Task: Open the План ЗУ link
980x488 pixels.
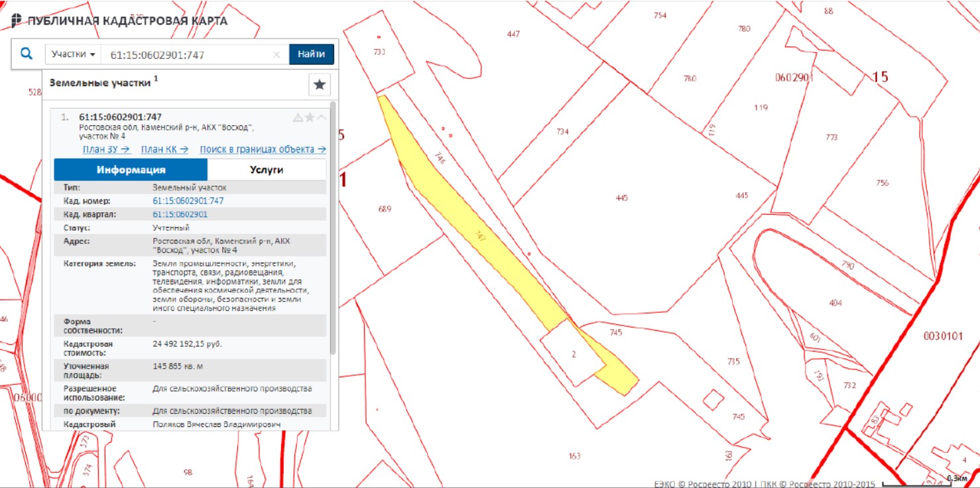Action: coord(105,149)
